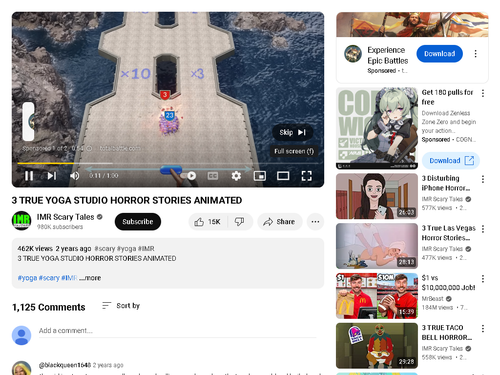This screenshot has width=500, height=375.
Task: Skip to the next video
Action: 51,176
